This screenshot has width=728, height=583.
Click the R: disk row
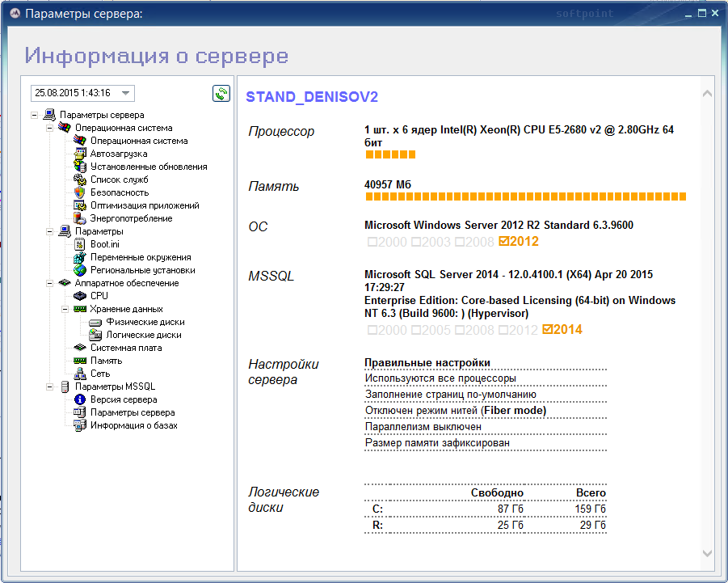coord(485,525)
